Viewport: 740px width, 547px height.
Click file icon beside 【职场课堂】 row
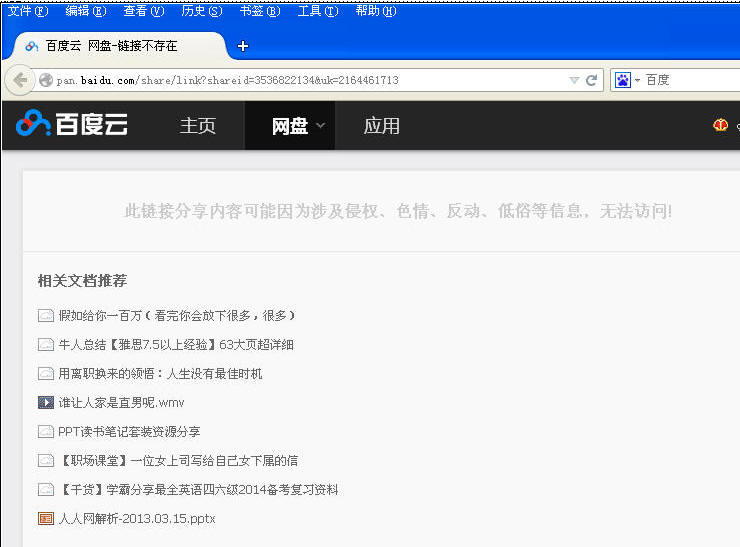(46, 461)
